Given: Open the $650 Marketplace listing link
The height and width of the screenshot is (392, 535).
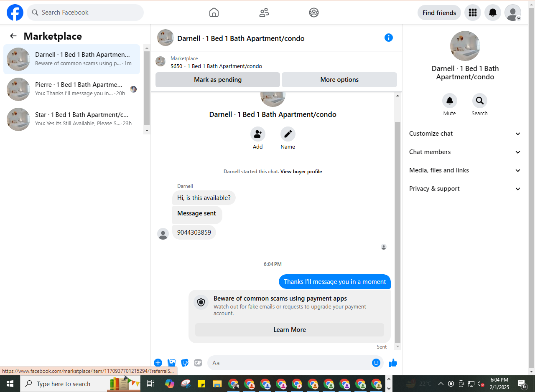Looking at the screenshot, I should click(x=216, y=66).
